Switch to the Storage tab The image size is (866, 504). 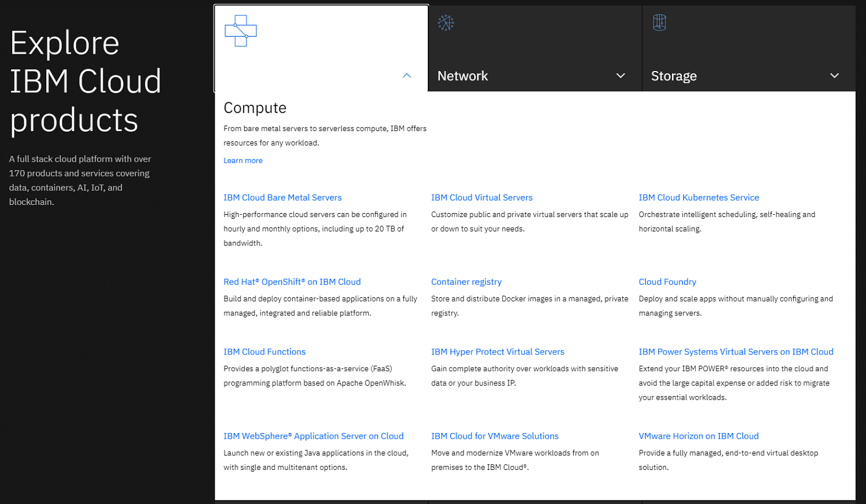coord(673,76)
